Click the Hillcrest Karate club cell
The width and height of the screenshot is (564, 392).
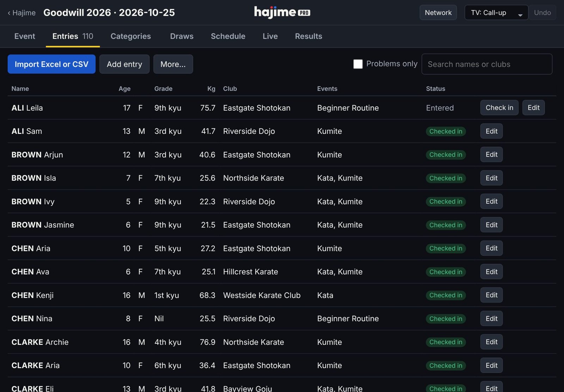[x=251, y=272]
